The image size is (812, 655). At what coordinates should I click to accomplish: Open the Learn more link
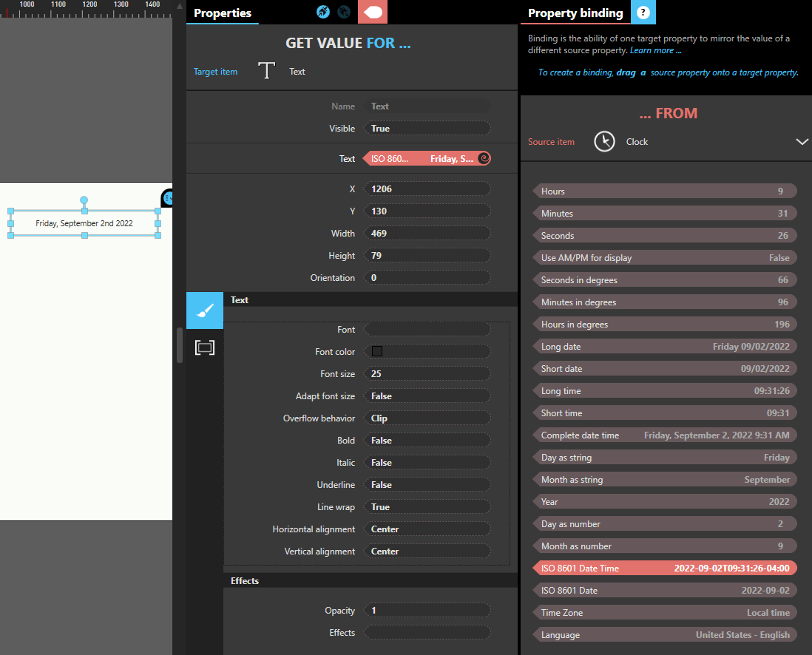tap(655, 50)
